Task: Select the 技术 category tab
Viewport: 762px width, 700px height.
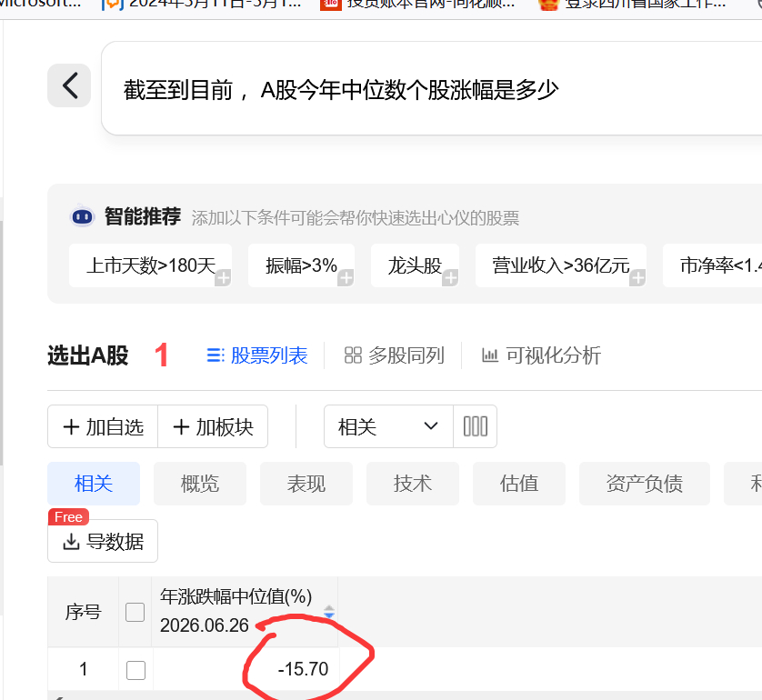Action: [x=413, y=484]
